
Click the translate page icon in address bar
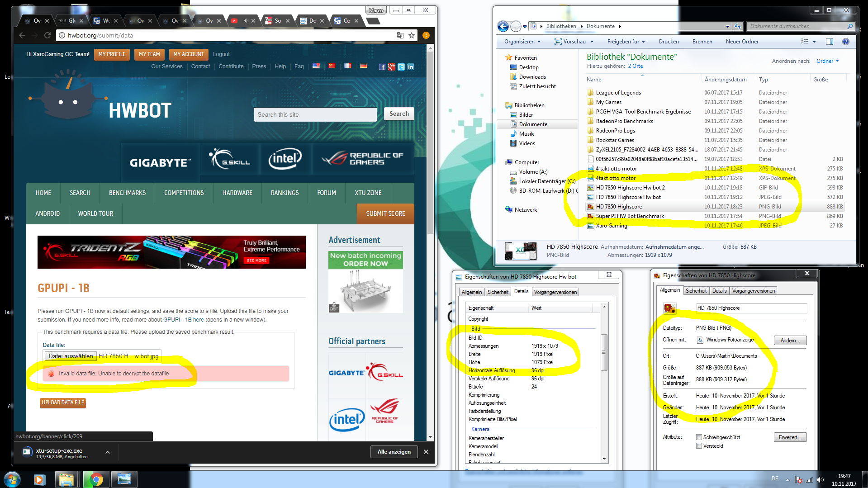tap(400, 35)
